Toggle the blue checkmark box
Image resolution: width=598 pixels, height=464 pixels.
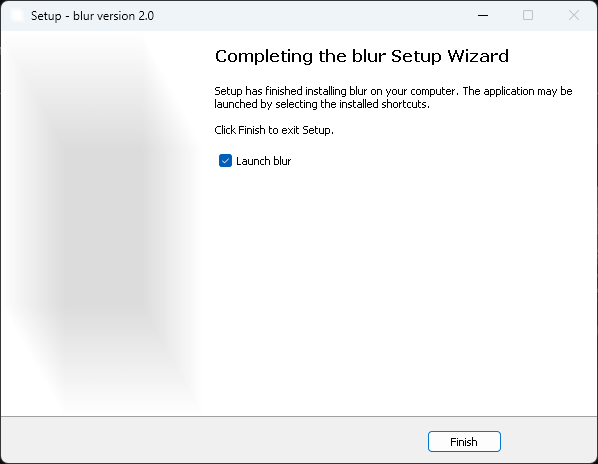225,161
